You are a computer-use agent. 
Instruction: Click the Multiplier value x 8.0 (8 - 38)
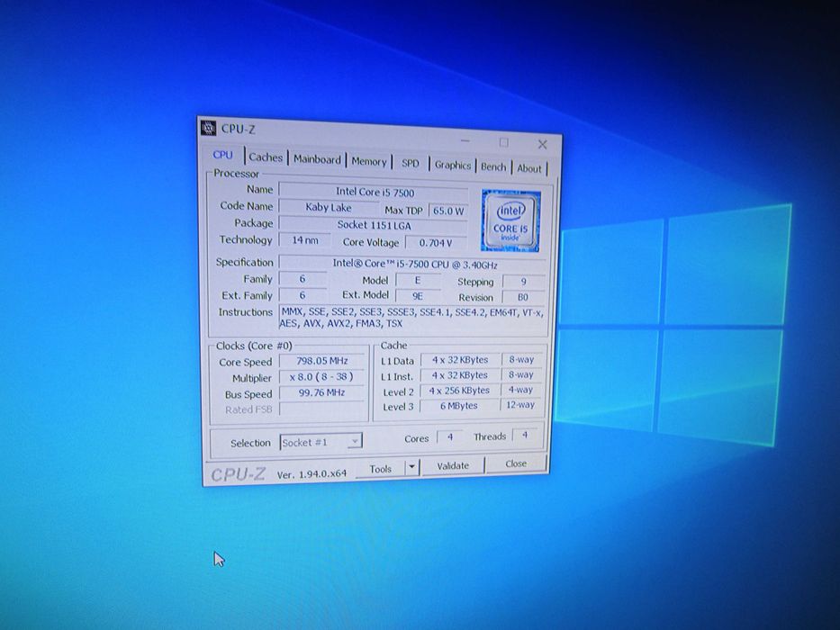coord(321,376)
